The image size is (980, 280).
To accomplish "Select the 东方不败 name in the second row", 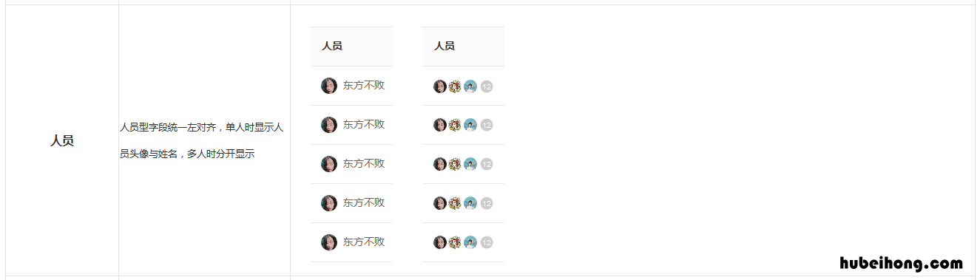I will (x=363, y=124).
